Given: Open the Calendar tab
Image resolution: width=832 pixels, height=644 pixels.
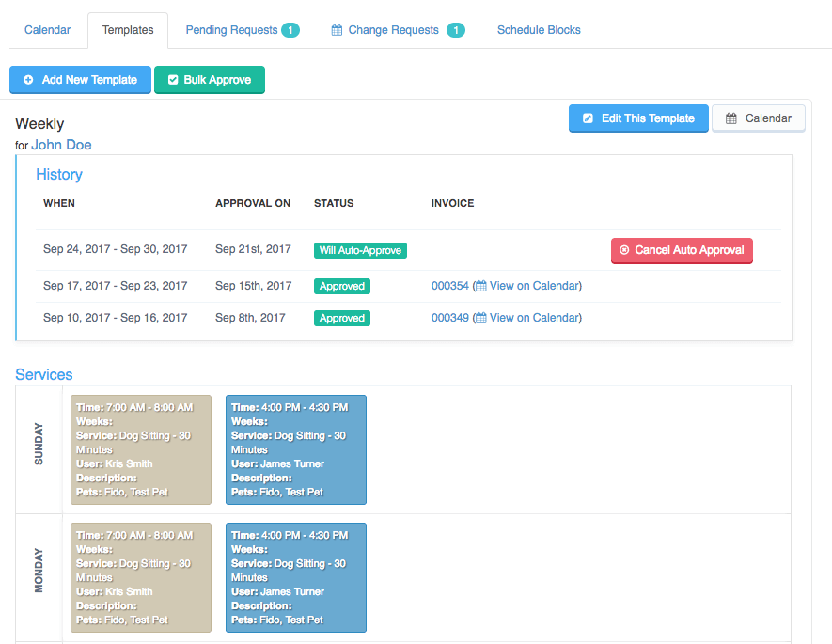Looking at the screenshot, I should pyautogui.click(x=47, y=30).
